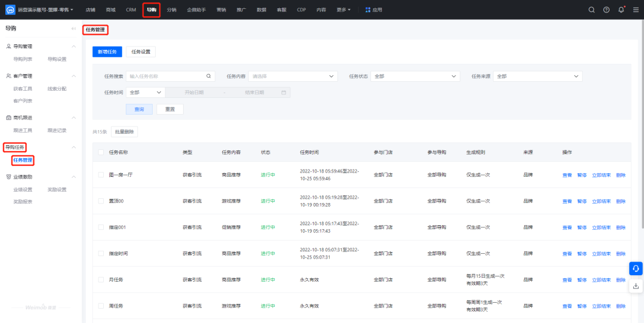Click the download icon at right edge
Image resolution: width=644 pixels, height=323 pixels.
(x=636, y=285)
